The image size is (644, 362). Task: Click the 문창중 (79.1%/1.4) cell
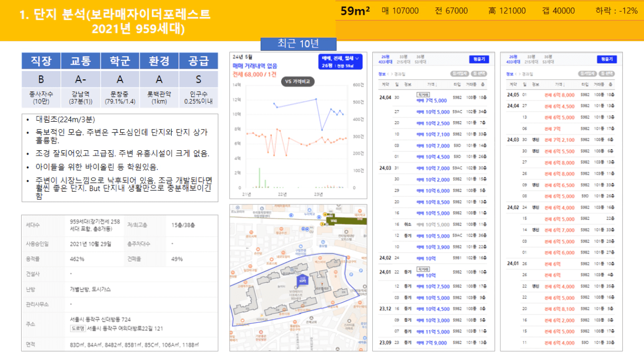click(x=120, y=98)
